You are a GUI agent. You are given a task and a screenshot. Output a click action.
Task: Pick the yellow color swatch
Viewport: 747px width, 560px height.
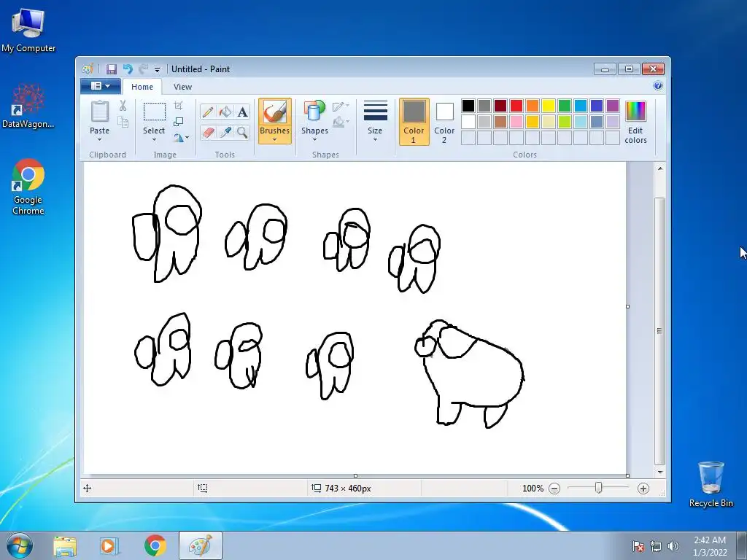(549, 105)
